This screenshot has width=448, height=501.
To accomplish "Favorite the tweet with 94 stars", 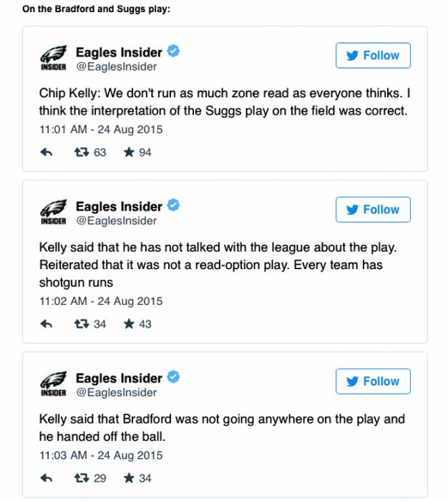I will coord(129,152).
